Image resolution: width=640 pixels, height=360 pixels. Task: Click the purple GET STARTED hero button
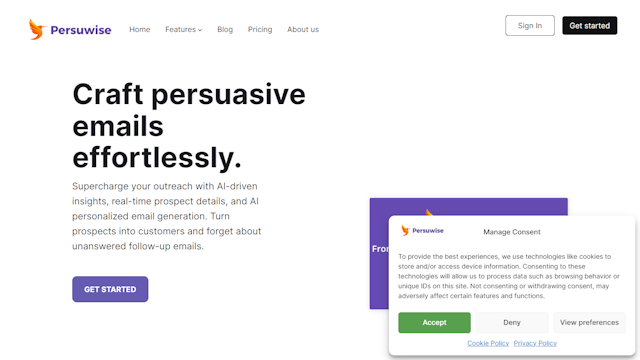110,289
